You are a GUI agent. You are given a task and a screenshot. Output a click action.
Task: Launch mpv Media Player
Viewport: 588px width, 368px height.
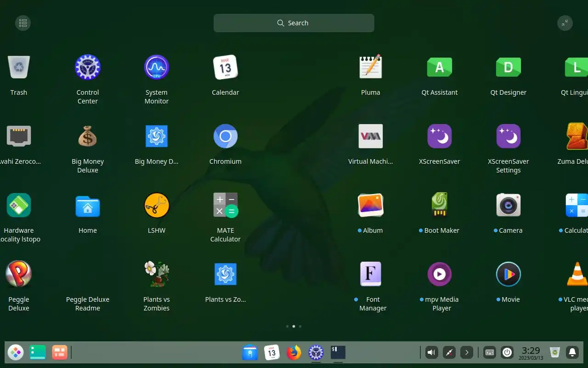[440, 274]
